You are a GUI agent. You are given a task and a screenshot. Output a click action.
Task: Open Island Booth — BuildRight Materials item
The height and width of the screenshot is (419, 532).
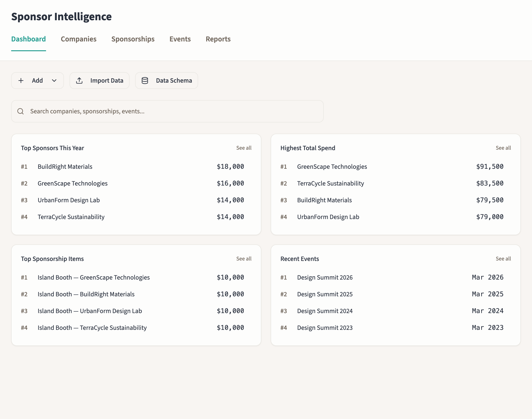coord(86,294)
